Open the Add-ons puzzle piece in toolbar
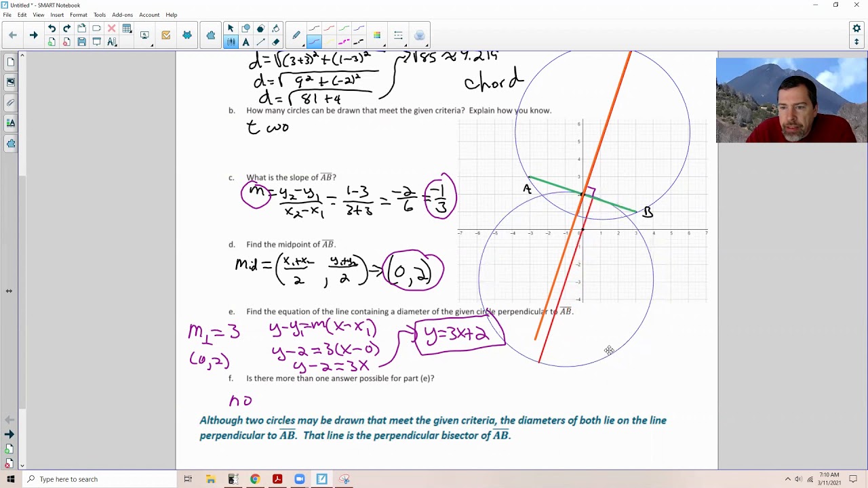The image size is (868, 488). tap(211, 35)
